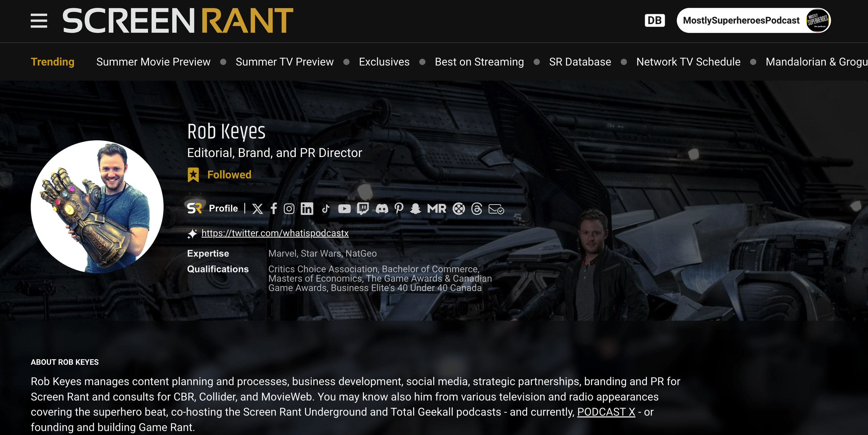Select Exclusives in the trending bar
This screenshot has height=435, width=868.
click(384, 62)
